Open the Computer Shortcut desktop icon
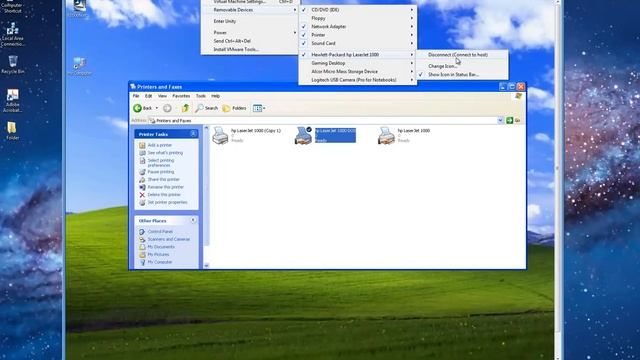640x360 pixels. point(13,7)
